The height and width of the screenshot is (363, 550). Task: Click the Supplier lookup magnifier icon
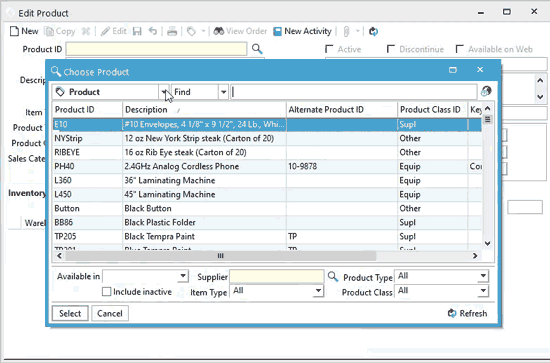(333, 276)
